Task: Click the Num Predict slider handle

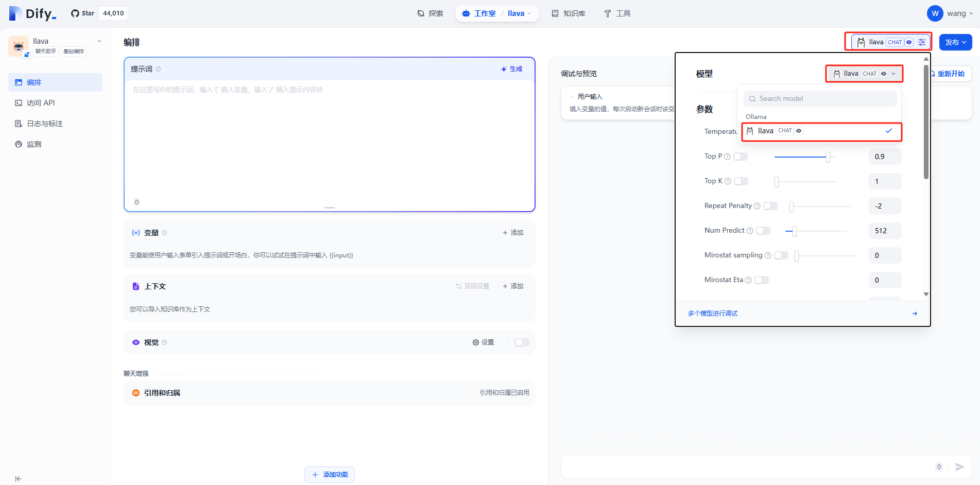Action: 795,231
